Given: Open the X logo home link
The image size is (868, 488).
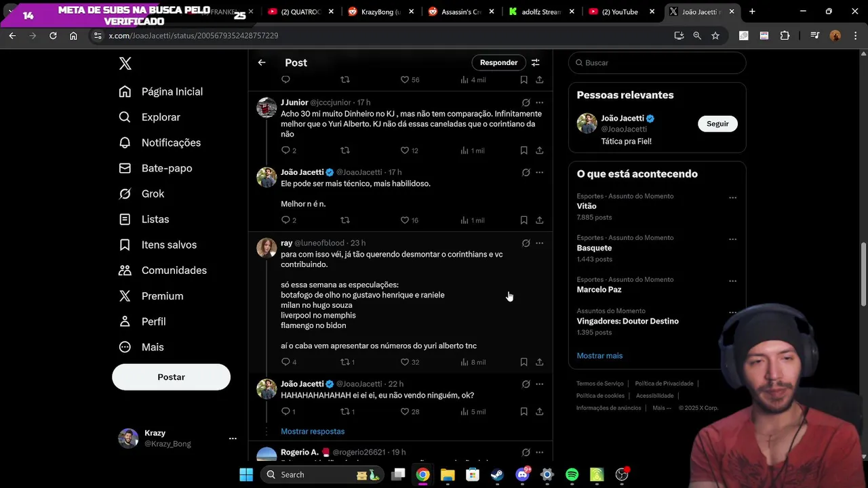Looking at the screenshot, I should pyautogui.click(x=125, y=64).
